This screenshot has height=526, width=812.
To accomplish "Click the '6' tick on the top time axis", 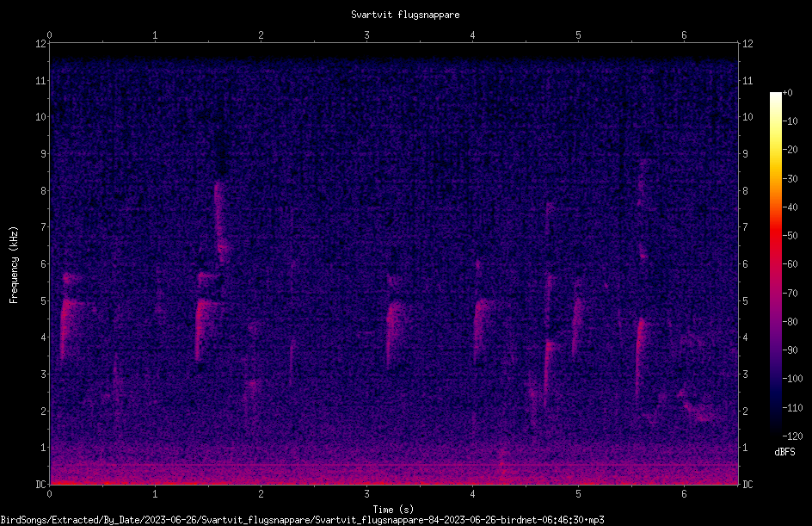I will (684, 35).
